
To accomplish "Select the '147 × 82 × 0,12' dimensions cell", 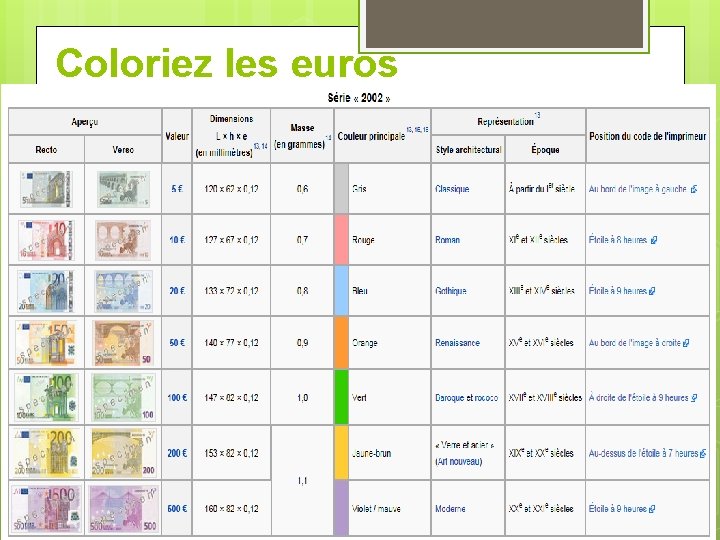I will coord(231,398).
